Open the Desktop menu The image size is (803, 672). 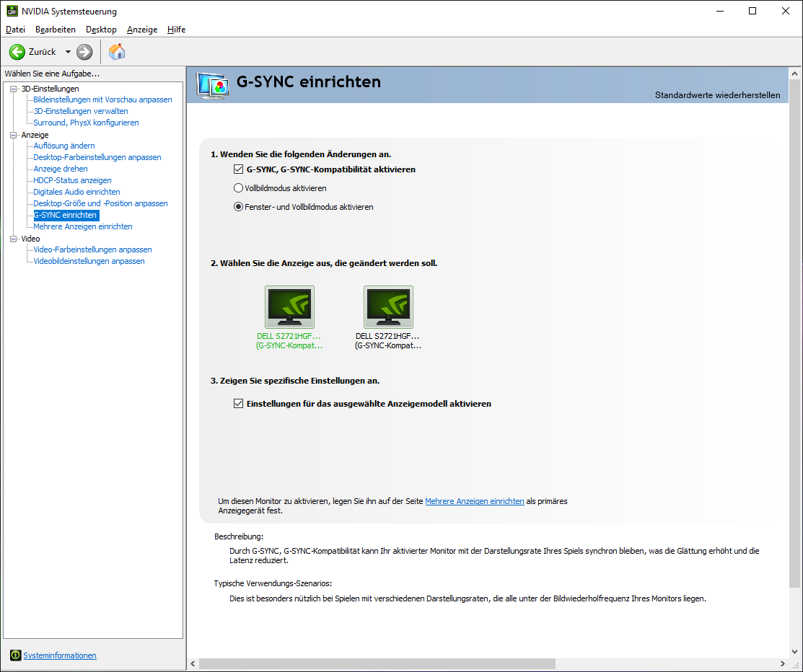[102, 30]
